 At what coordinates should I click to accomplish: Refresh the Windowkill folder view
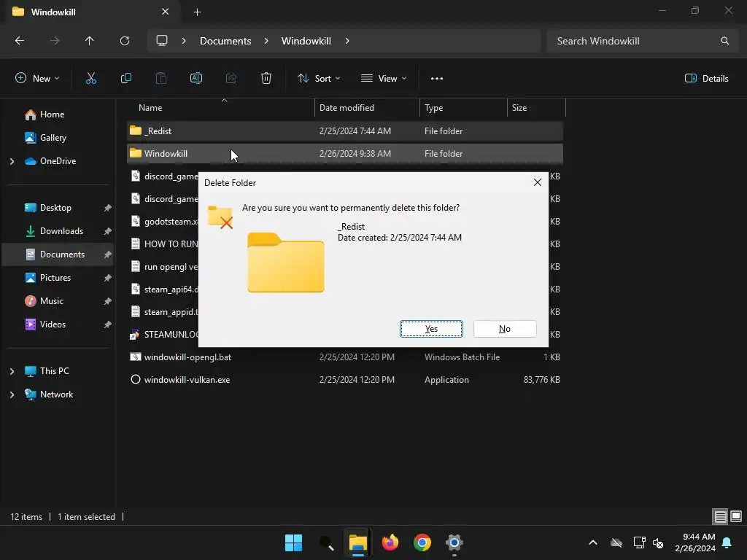pyautogui.click(x=125, y=41)
